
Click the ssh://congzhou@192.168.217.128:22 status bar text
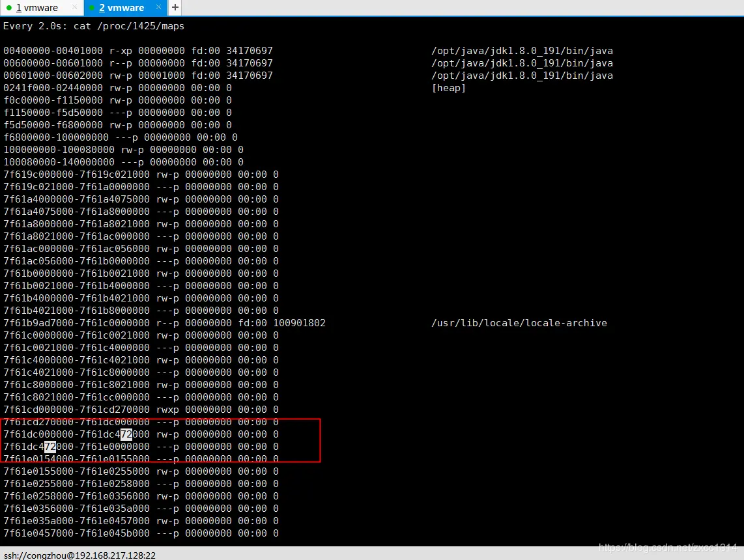pos(79,555)
